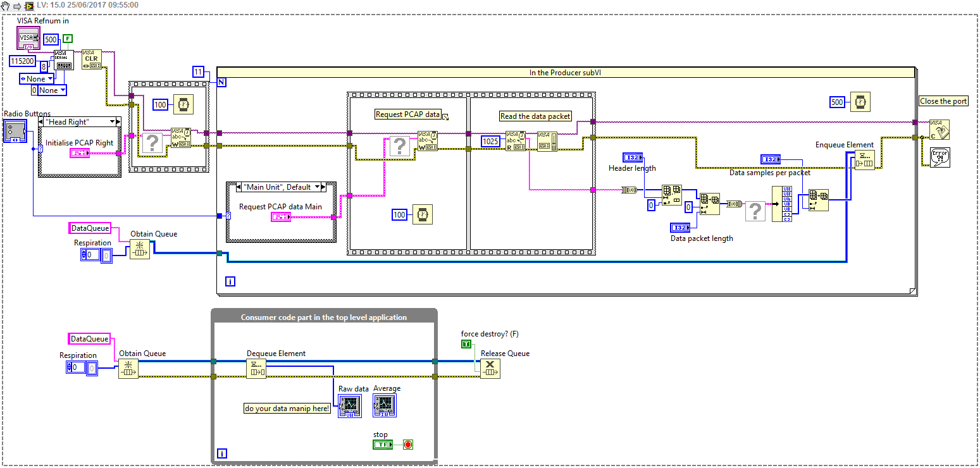Image resolution: width=980 pixels, height=468 pixels.
Task: Click the Radio Buttons control terminal
Action: click(x=15, y=131)
